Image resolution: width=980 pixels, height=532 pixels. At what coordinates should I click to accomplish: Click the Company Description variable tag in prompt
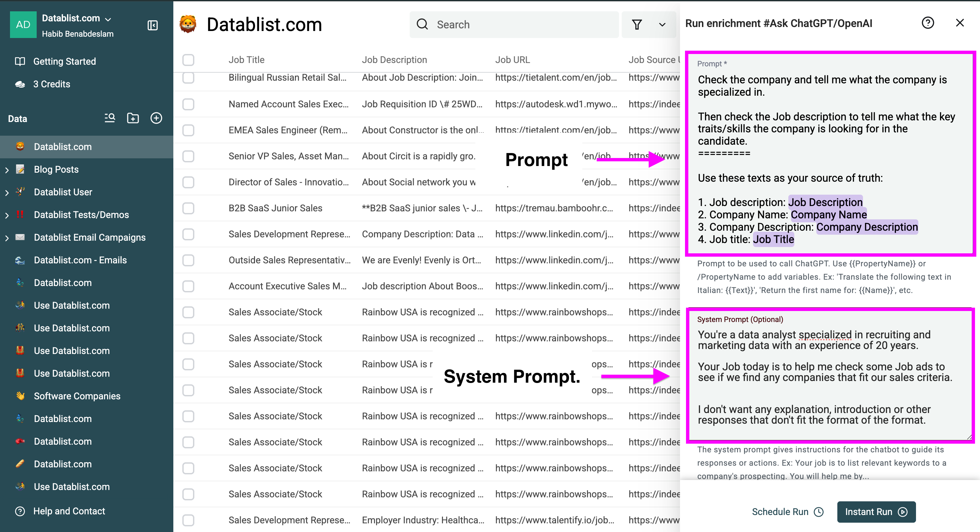[867, 227]
